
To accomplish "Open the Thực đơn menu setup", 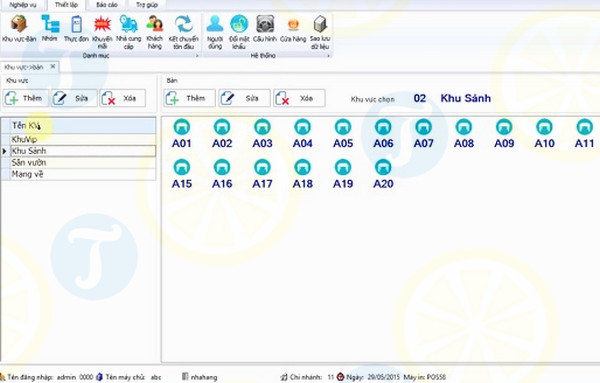I will [x=76, y=28].
